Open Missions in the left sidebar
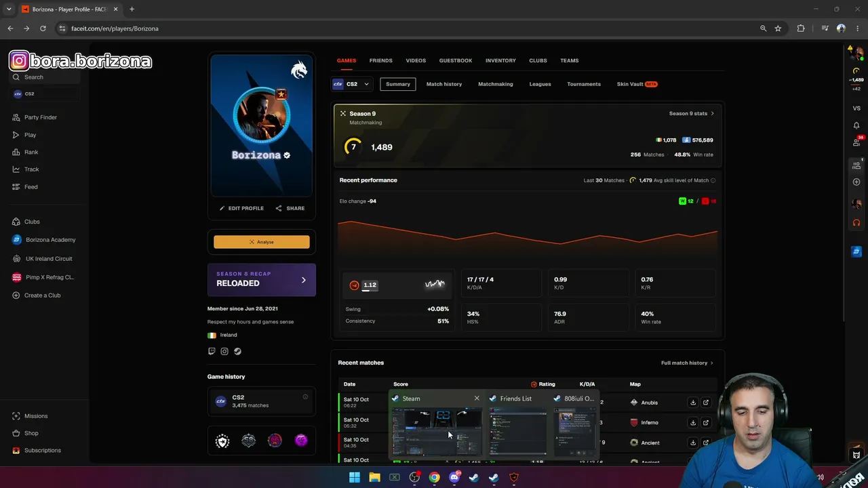This screenshot has height=488, width=868. [x=30, y=416]
